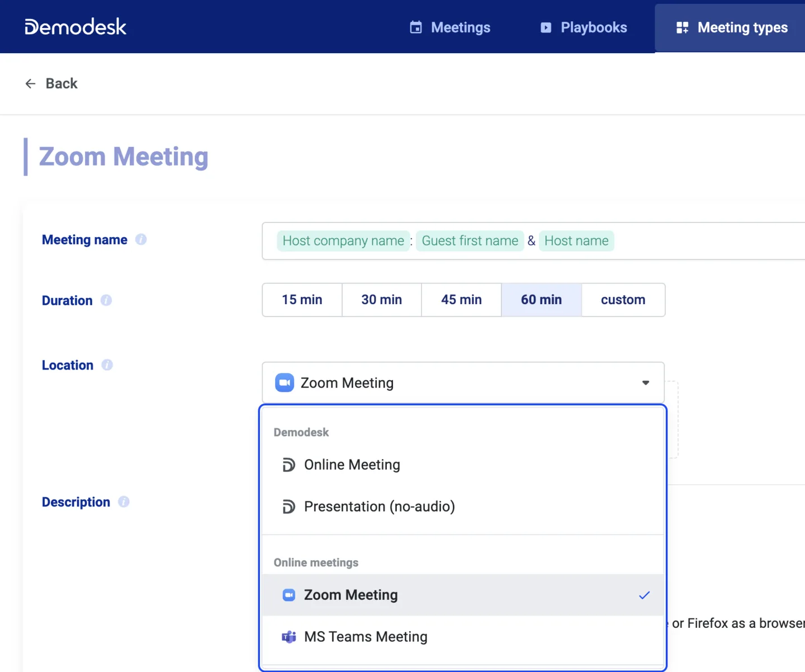Click the MS Teams icon

(289, 637)
